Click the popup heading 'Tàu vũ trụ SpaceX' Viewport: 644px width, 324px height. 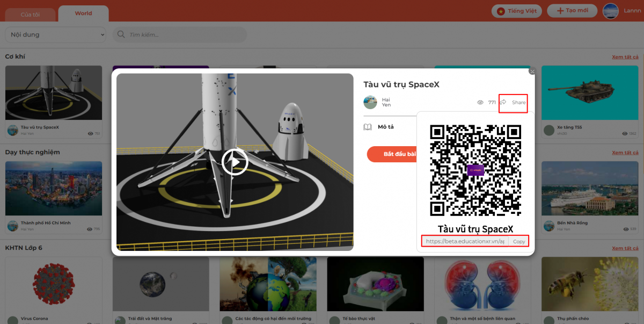point(401,84)
